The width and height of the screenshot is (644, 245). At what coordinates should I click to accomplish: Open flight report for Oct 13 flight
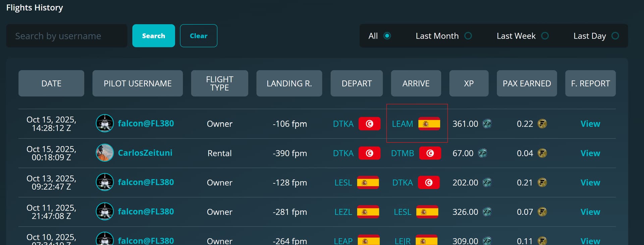click(590, 183)
